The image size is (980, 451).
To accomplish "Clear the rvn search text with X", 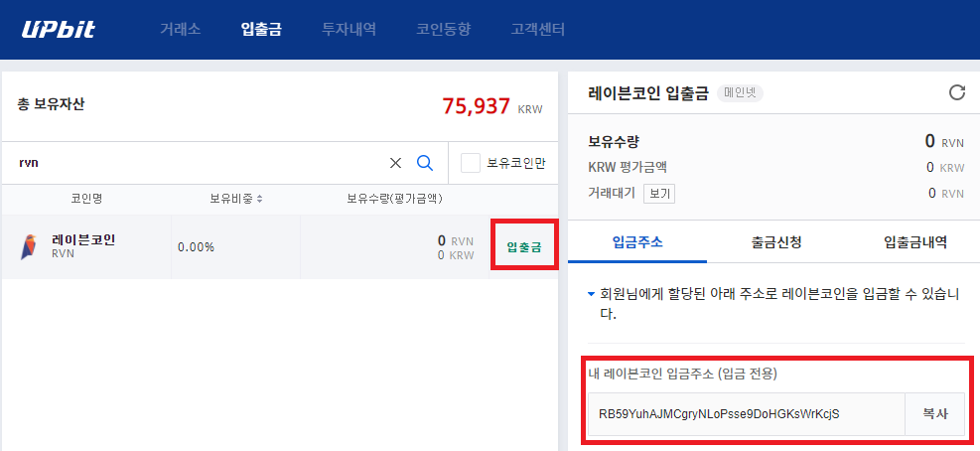I will 395,163.
